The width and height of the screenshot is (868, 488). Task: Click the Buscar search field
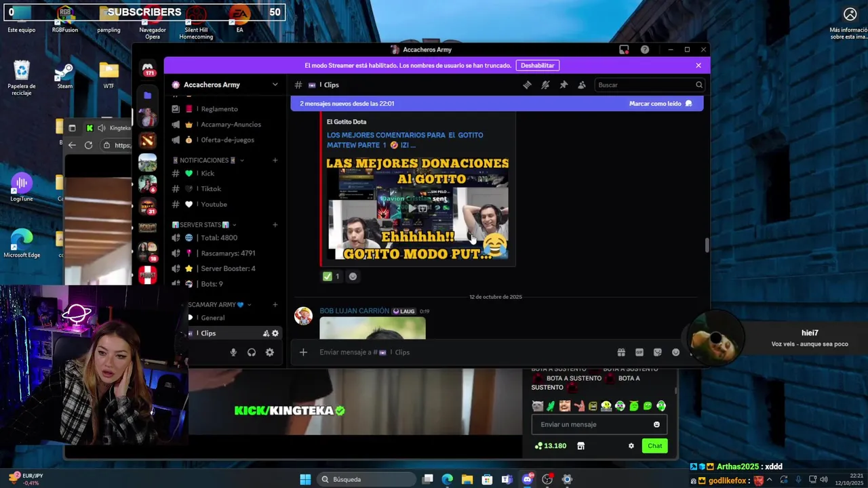tap(650, 85)
